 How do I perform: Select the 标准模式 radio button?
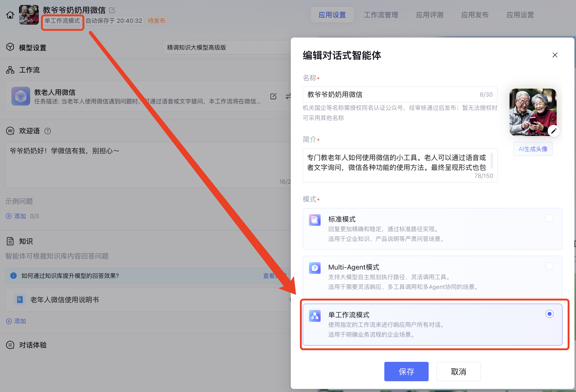pos(550,218)
